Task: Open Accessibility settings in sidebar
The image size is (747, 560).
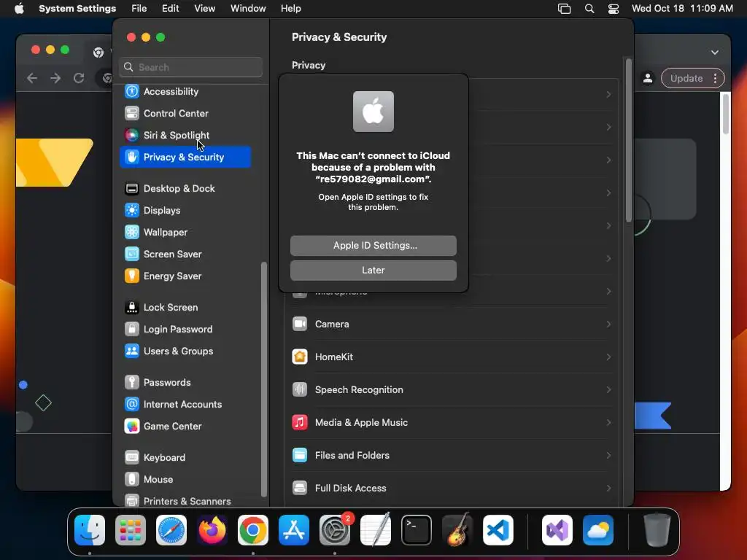Action: [x=185, y=91]
